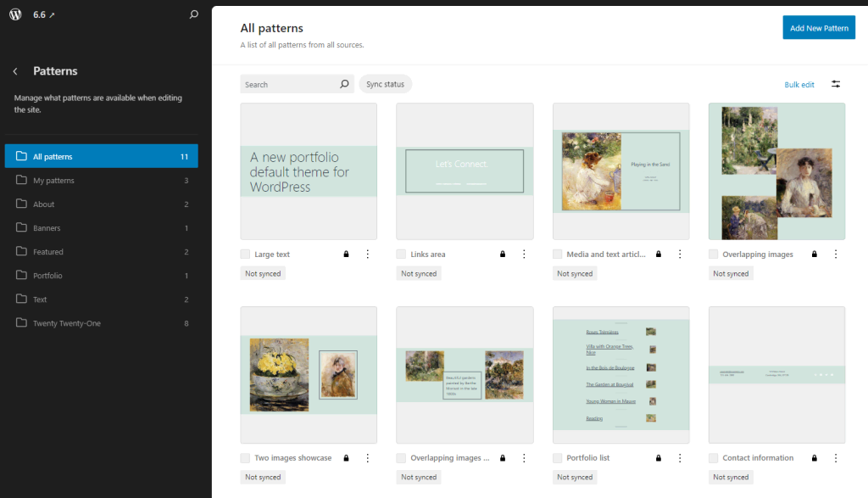
Task: Click the back arrow beside Patterns heading
Action: coord(17,71)
